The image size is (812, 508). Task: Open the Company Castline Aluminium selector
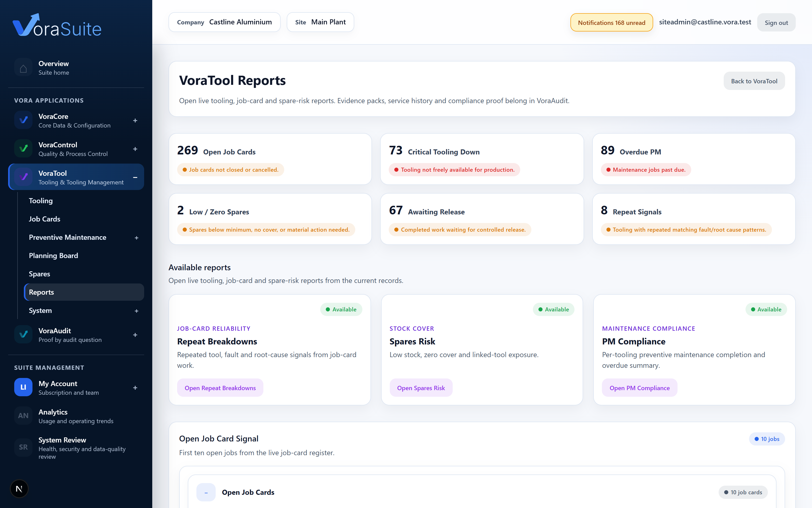pos(225,22)
